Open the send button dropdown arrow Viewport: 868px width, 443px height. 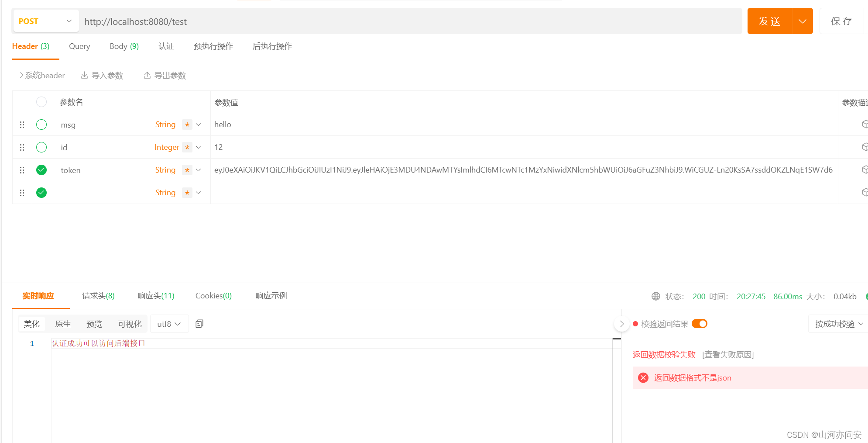click(802, 21)
